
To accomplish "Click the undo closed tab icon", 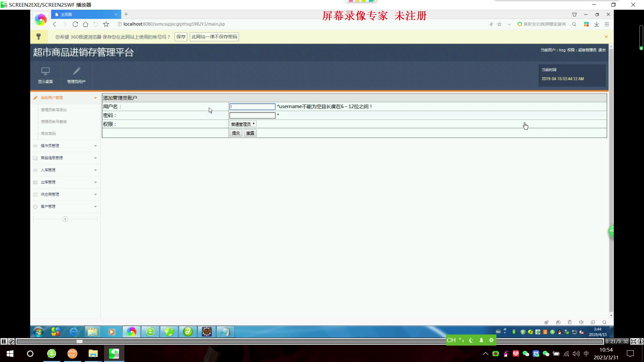I will 96,24.
